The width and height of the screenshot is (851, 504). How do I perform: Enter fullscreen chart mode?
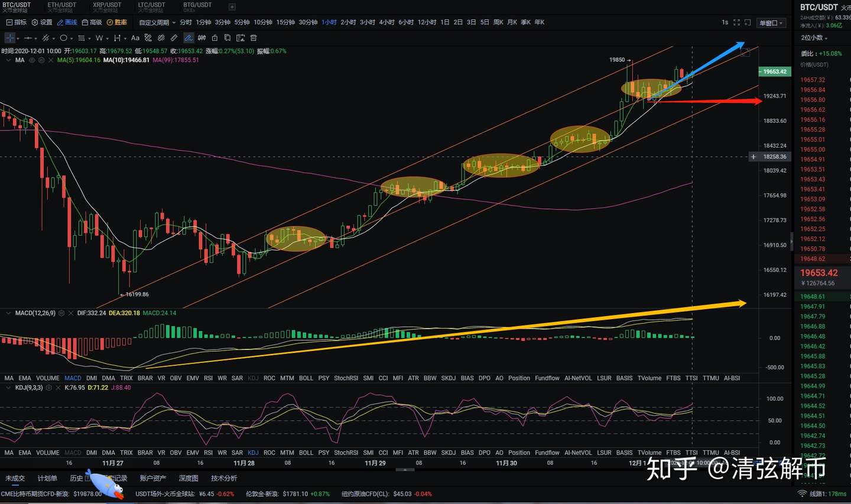[x=736, y=22]
